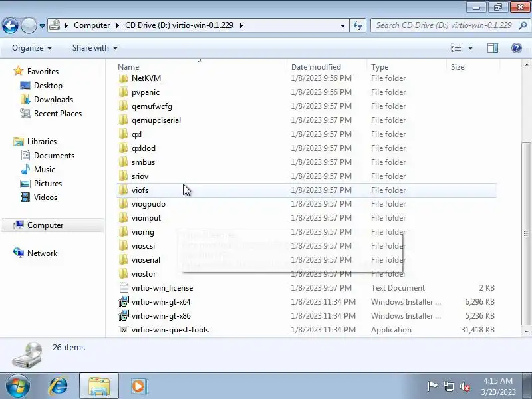Select Computer in navigation pane
The width and height of the screenshot is (532, 399).
(45, 225)
